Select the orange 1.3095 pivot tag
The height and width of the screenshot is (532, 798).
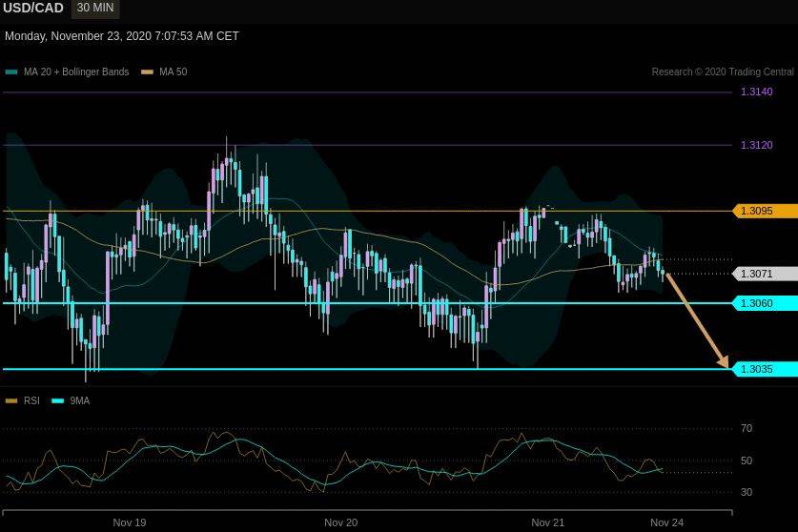(x=766, y=211)
